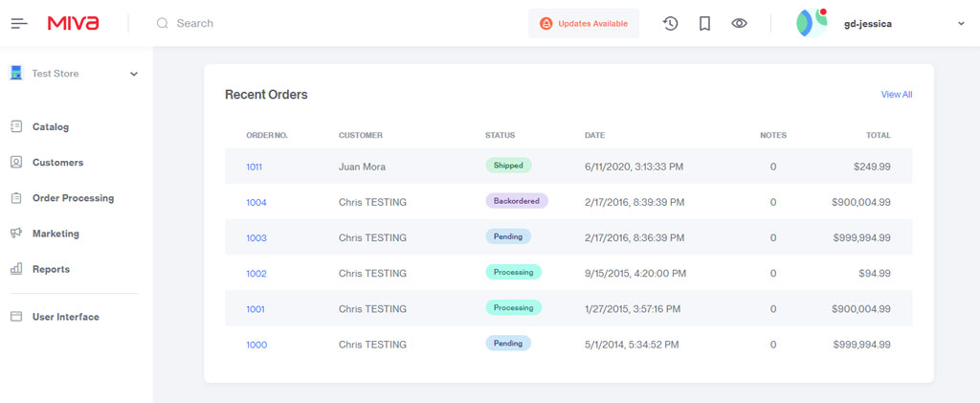
Task: Open the gd-jessica account dropdown arrow
Action: [961, 24]
